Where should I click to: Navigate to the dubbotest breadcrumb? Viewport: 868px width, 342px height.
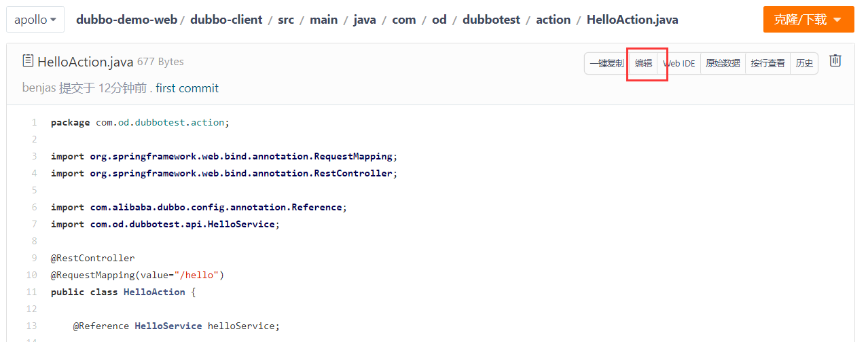click(x=491, y=20)
